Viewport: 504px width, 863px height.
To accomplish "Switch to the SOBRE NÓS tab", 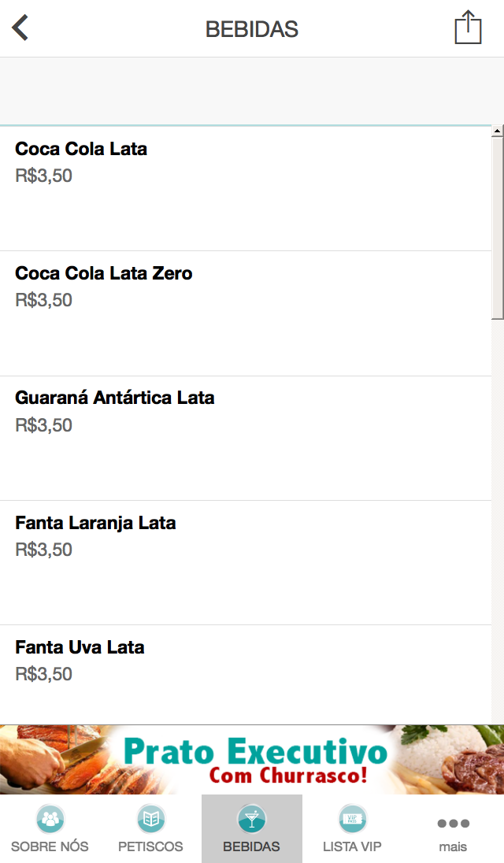I will coord(50,847).
